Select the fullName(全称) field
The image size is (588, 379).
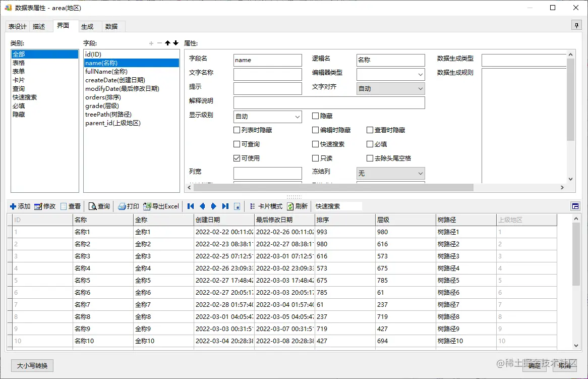click(131, 71)
